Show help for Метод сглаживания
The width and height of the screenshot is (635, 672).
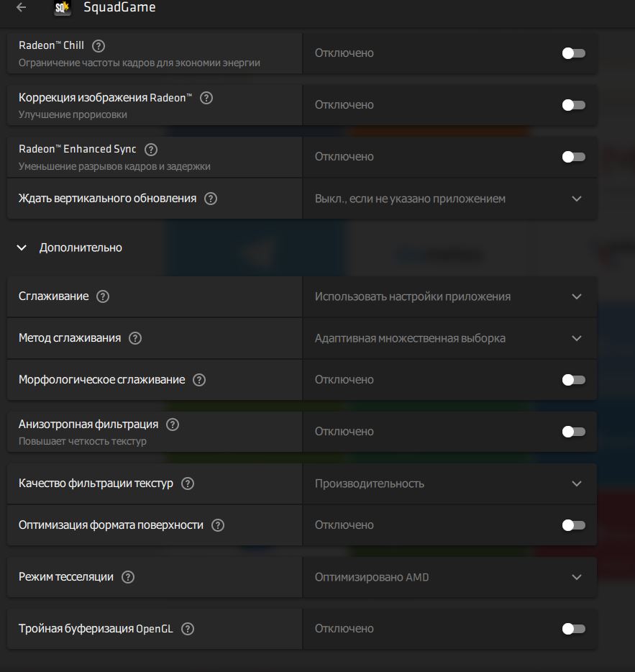[x=135, y=338]
